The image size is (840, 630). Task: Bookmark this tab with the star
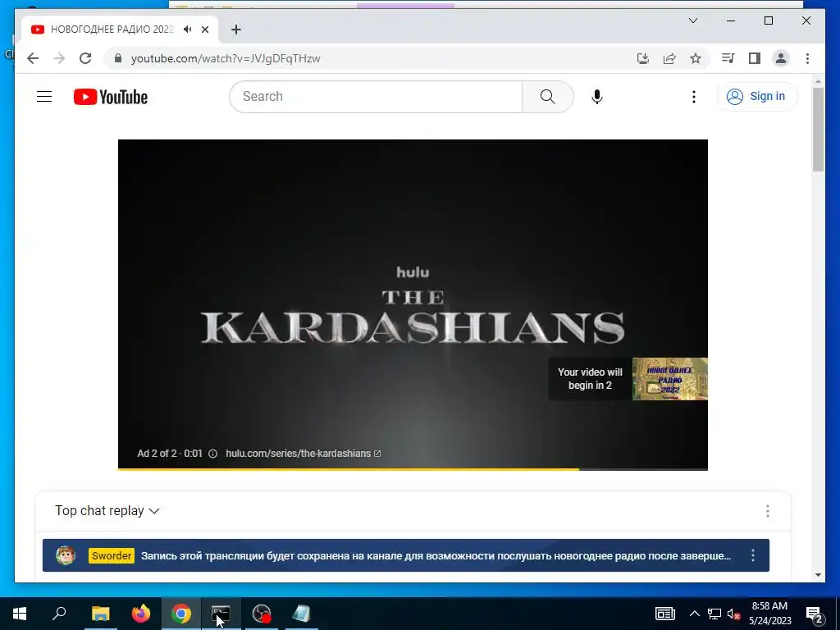[696, 58]
